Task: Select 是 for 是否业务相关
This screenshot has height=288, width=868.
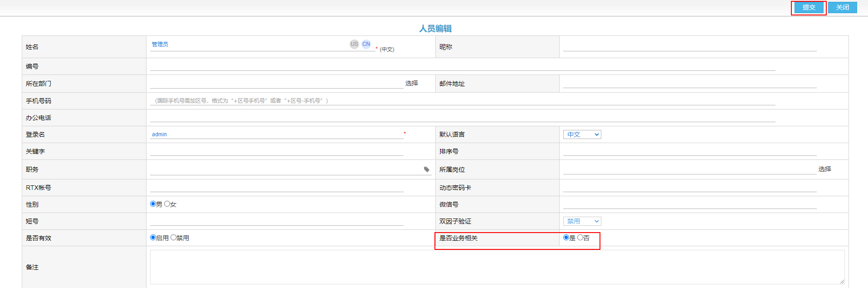Action: (x=566, y=238)
